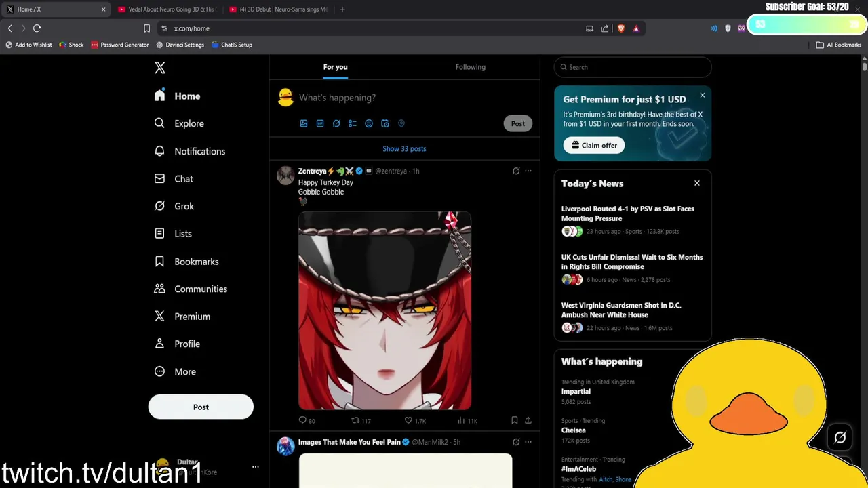
Task: Add media image to the post
Action: pos(304,123)
